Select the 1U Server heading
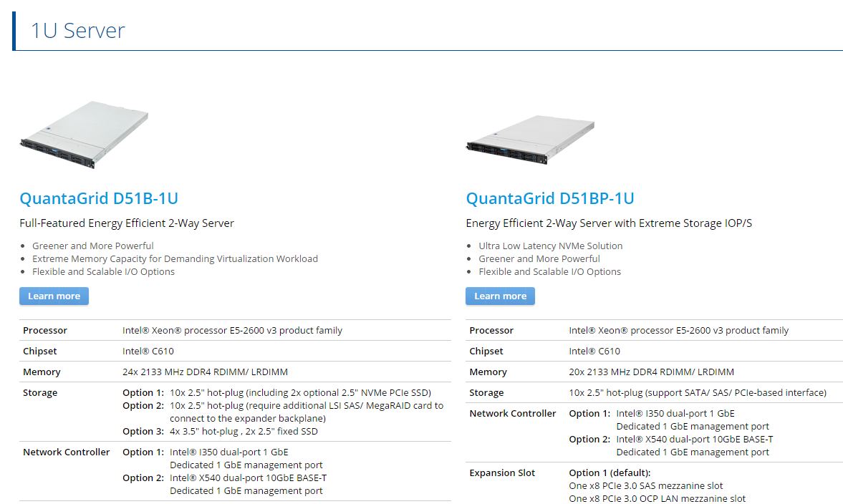The width and height of the screenshot is (843, 504). click(78, 31)
